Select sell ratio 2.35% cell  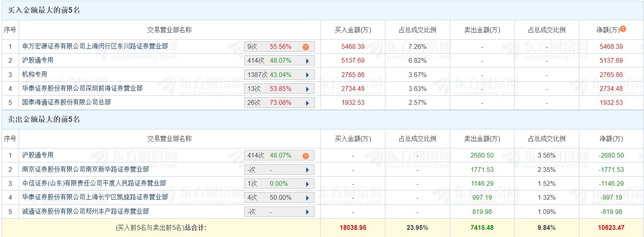tap(547, 170)
